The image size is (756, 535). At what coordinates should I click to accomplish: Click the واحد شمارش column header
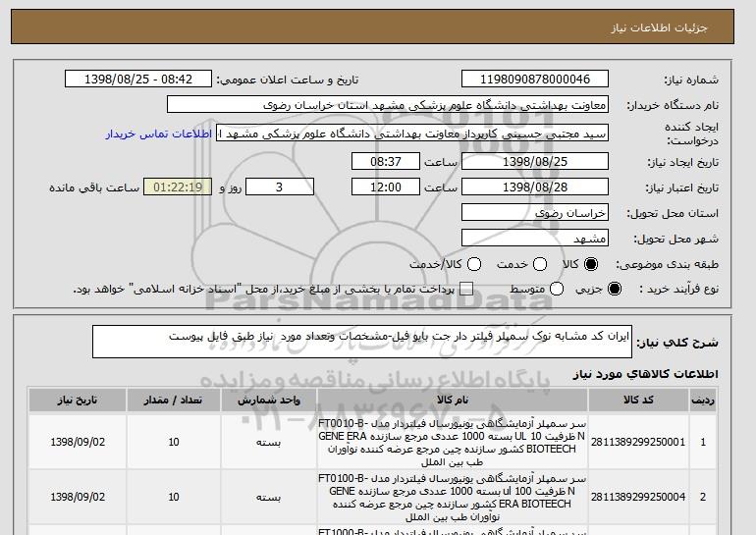[269, 401]
